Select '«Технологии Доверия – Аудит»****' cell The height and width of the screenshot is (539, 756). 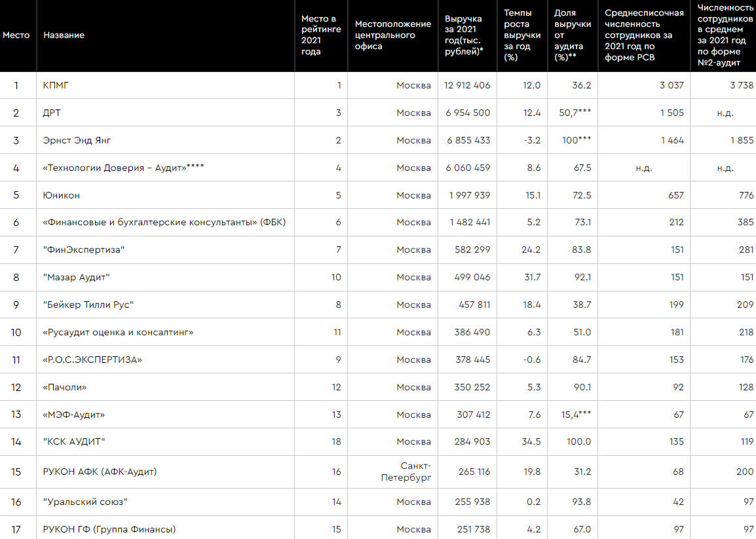pos(123,168)
